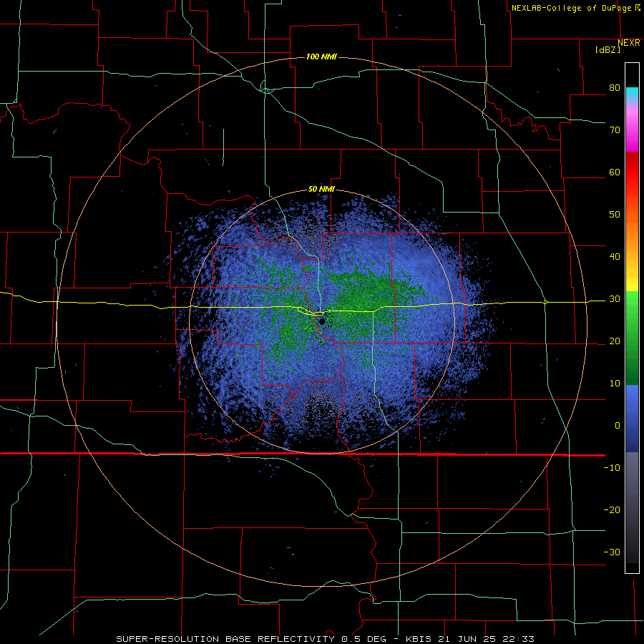Click the -20 value on dBZ scale
The height and width of the screenshot is (644, 644).
(x=612, y=510)
